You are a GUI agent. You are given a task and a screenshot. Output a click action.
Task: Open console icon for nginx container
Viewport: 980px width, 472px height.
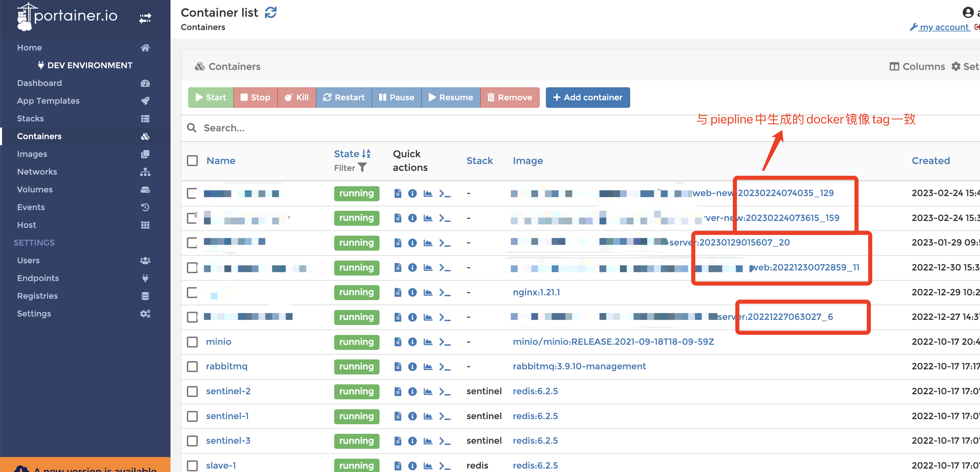coord(444,292)
